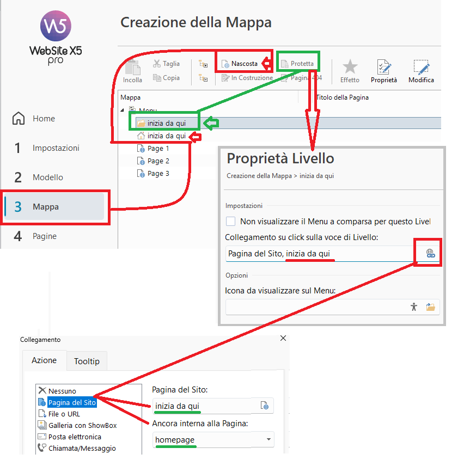Toggle the In Costruzione option
The image size is (476, 460).
click(247, 78)
